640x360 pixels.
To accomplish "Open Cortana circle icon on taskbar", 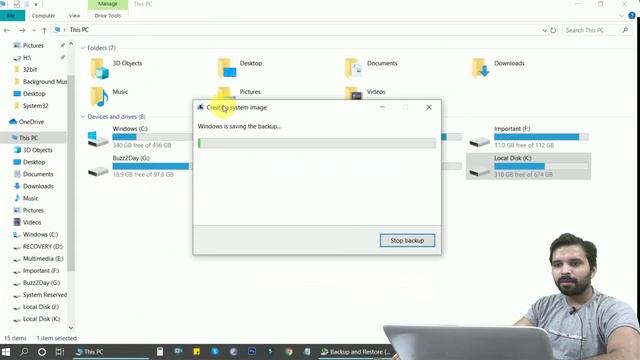I will [42, 352].
